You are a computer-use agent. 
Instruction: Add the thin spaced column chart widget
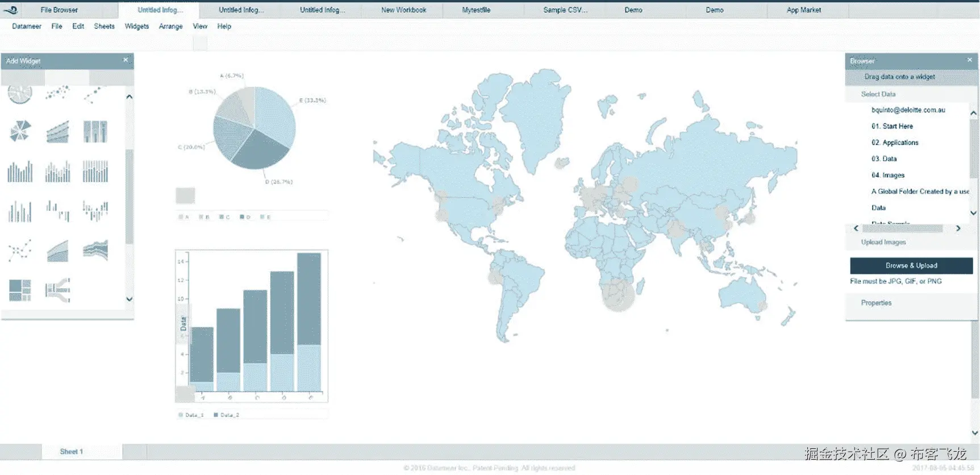pyautogui.click(x=20, y=211)
